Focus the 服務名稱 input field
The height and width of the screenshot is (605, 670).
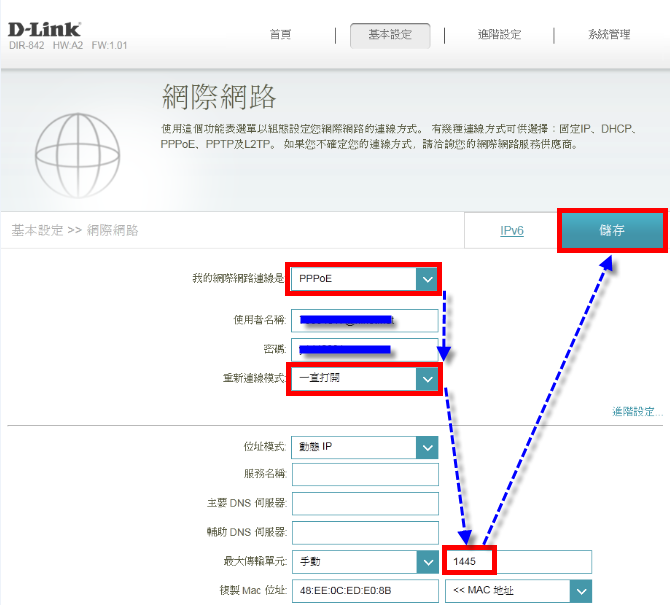[x=365, y=474]
